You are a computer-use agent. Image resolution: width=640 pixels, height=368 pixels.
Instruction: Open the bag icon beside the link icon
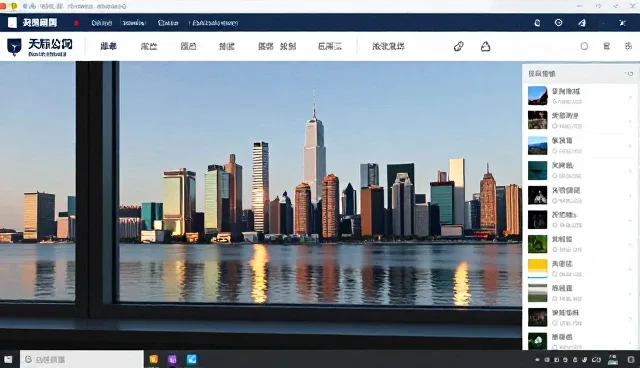tap(485, 47)
